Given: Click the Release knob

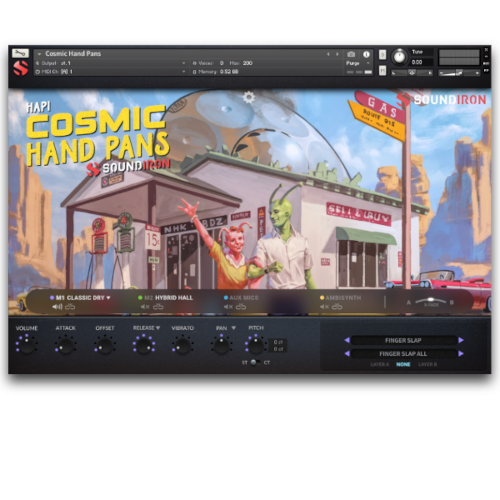Looking at the screenshot, I should pos(144,345).
